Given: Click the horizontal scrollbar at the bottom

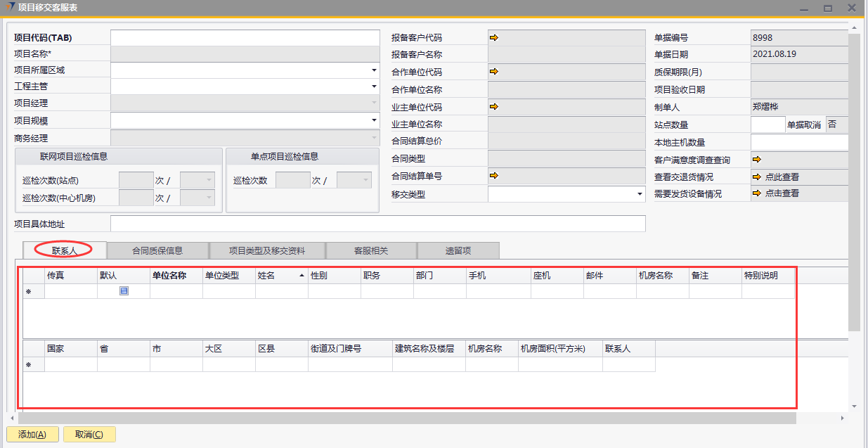Looking at the screenshot, I should (408, 418).
